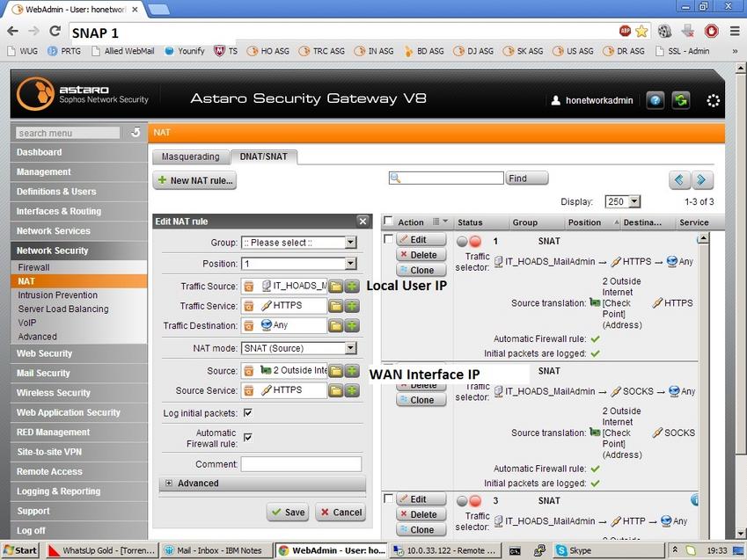Click Delete button for rule 3
Viewport: 747px width, 560px height.
click(x=421, y=514)
